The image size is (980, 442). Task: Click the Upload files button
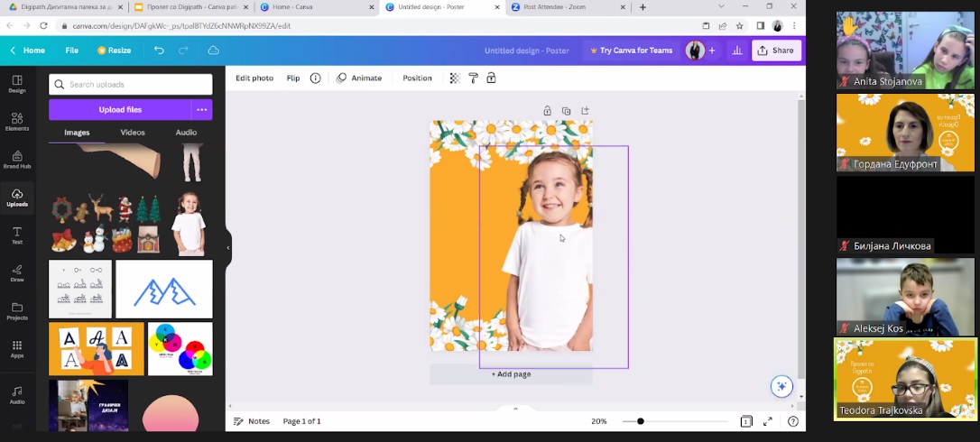pyautogui.click(x=120, y=110)
